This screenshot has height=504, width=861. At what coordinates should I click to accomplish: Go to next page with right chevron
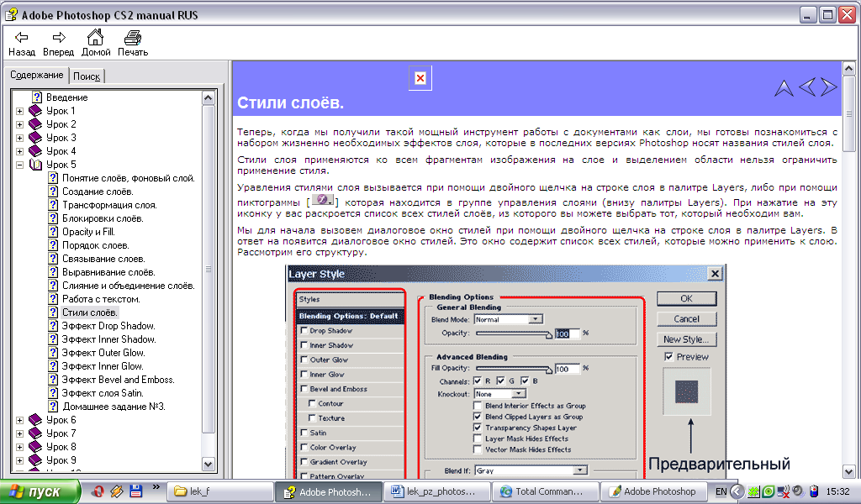tap(828, 87)
